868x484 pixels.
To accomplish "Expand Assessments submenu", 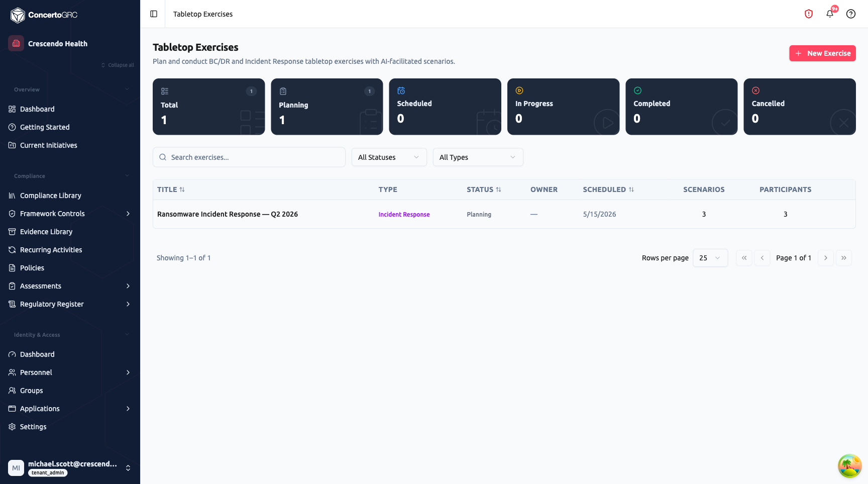I will 128,286.
